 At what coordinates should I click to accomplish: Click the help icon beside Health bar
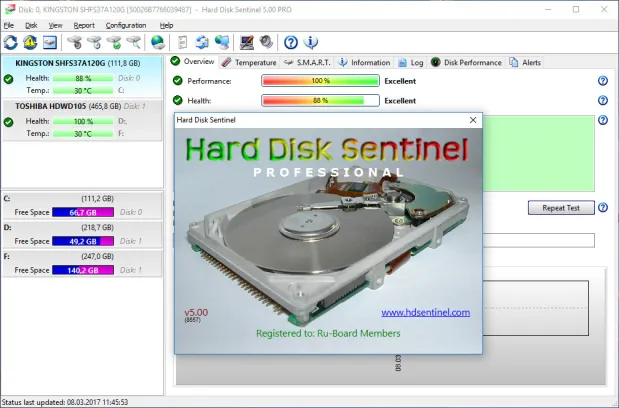[603, 100]
